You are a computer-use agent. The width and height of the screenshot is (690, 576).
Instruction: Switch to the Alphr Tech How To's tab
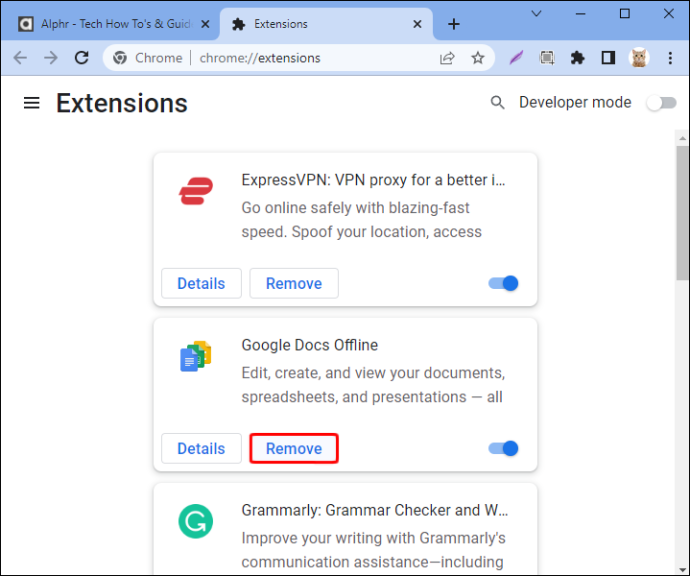coord(110,24)
